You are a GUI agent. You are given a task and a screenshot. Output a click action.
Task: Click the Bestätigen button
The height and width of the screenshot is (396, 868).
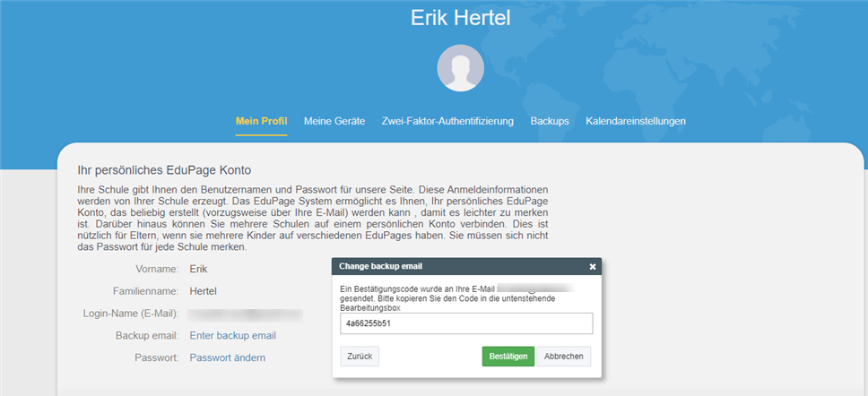click(x=508, y=357)
